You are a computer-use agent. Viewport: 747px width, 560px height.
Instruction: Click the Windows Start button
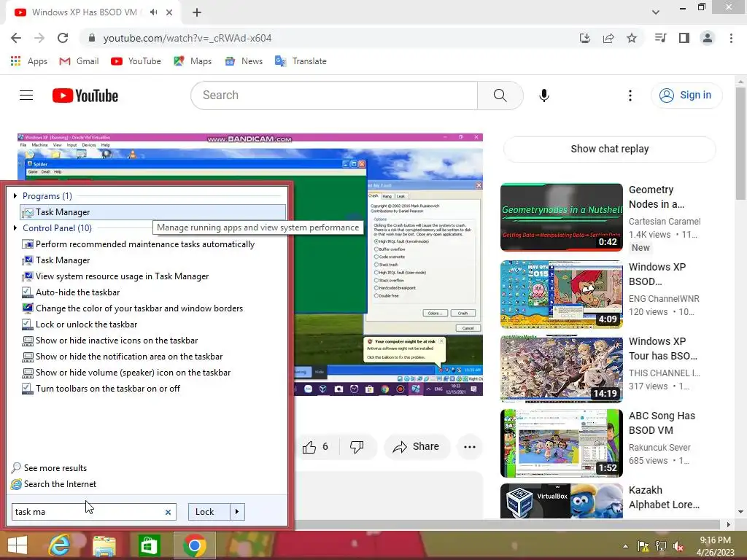pos(18,545)
